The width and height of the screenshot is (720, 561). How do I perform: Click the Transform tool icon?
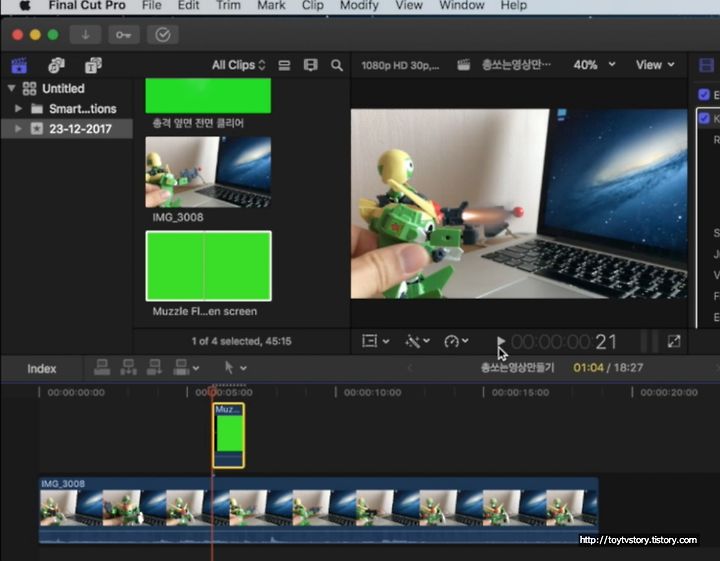pos(369,341)
